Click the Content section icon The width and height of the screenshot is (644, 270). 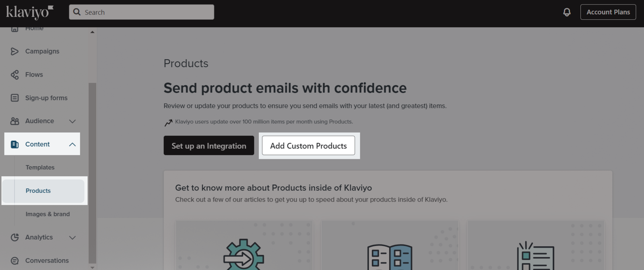tap(14, 144)
